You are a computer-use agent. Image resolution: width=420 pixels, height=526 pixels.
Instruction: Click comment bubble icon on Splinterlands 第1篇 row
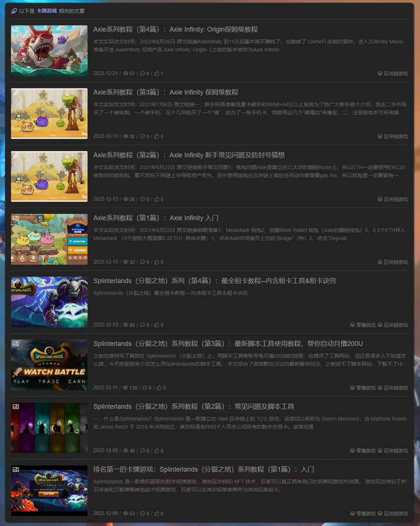(x=142, y=513)
